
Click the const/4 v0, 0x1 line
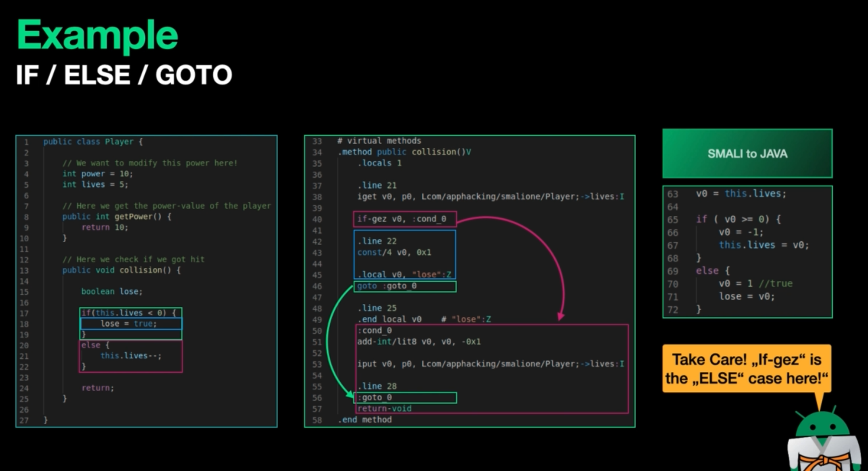point(394,252)
